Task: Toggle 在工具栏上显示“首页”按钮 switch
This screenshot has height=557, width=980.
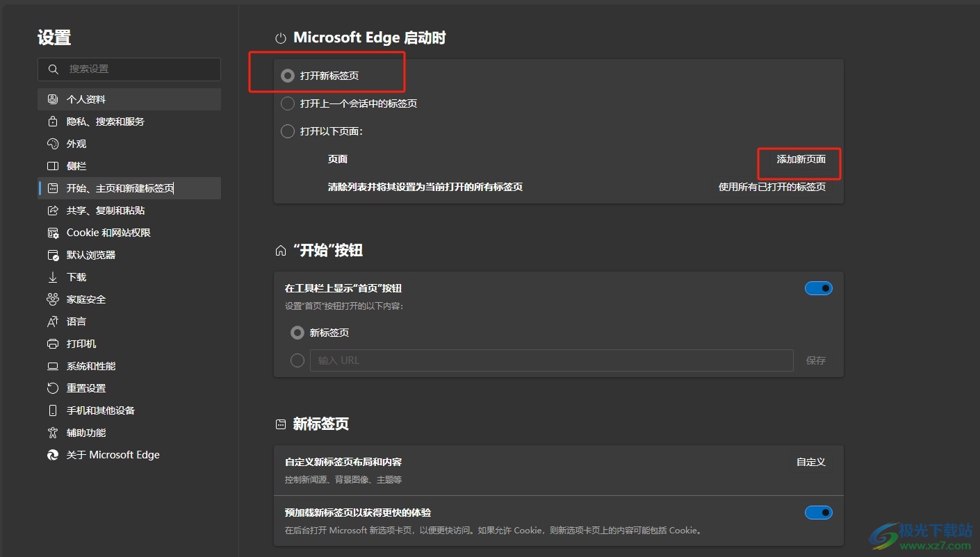Action: [x=819, y=288]
